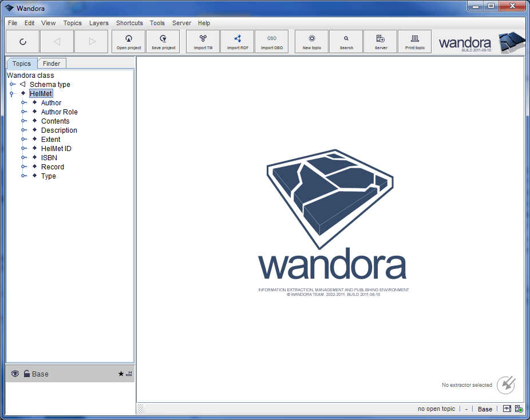Create a topic with the New topic icon
The height and width of the screenshot is (420, 530).
[312, 41]
